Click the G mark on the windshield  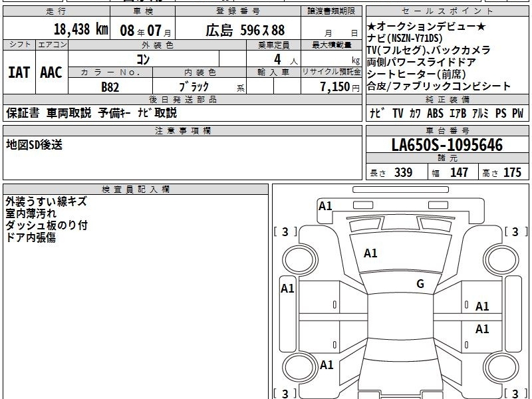pos(420,283)
